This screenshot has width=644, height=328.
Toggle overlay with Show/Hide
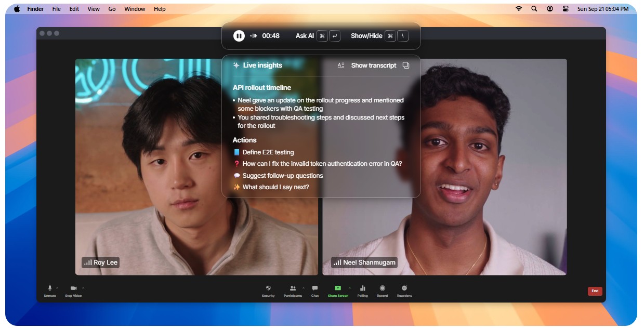click(x=366, y=36)
